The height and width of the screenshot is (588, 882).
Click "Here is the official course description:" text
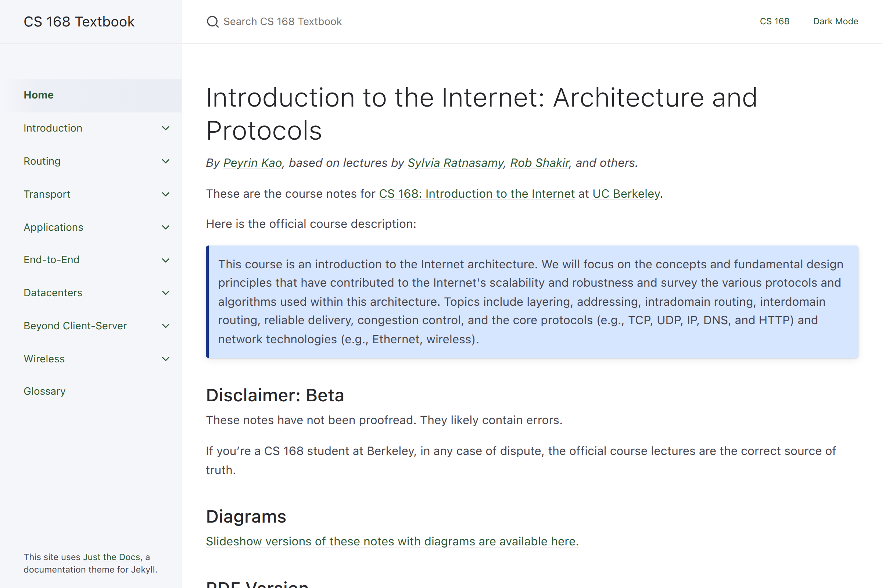coord(311,224)
